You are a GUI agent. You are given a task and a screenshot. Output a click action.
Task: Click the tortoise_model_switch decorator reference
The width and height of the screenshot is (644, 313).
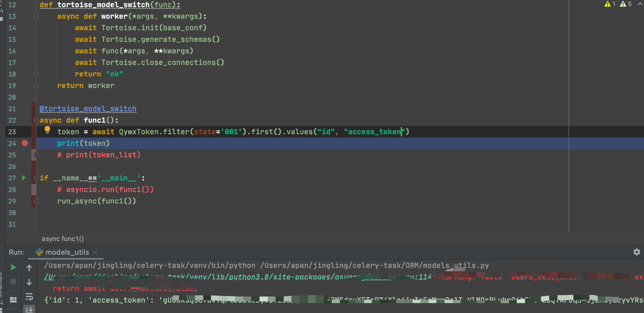88,109
